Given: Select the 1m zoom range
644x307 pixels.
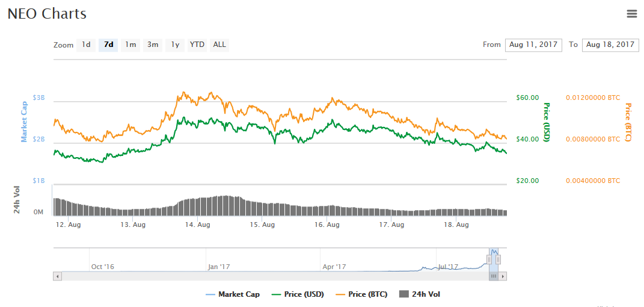Looking at the screenshot, I should (x=130, y=45).
